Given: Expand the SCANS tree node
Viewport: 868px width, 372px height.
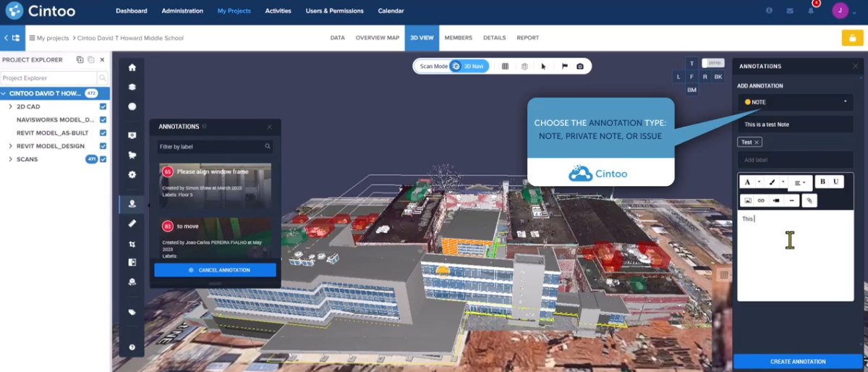Looking at the screenshot, I should 10,159.
